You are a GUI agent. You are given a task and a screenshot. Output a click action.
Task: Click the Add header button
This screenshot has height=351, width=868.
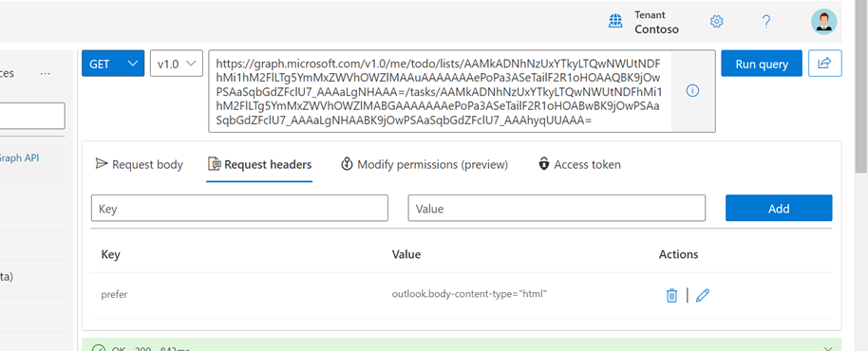point(779,209)
